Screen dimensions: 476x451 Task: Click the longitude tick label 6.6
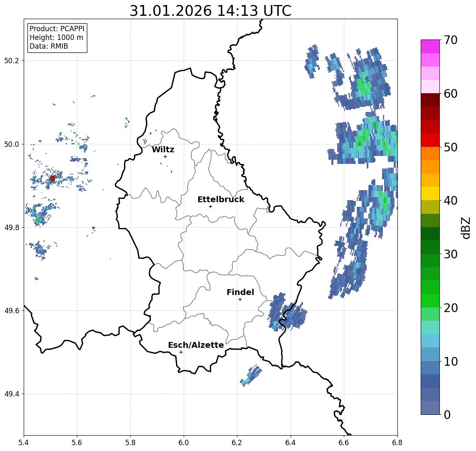344,443
